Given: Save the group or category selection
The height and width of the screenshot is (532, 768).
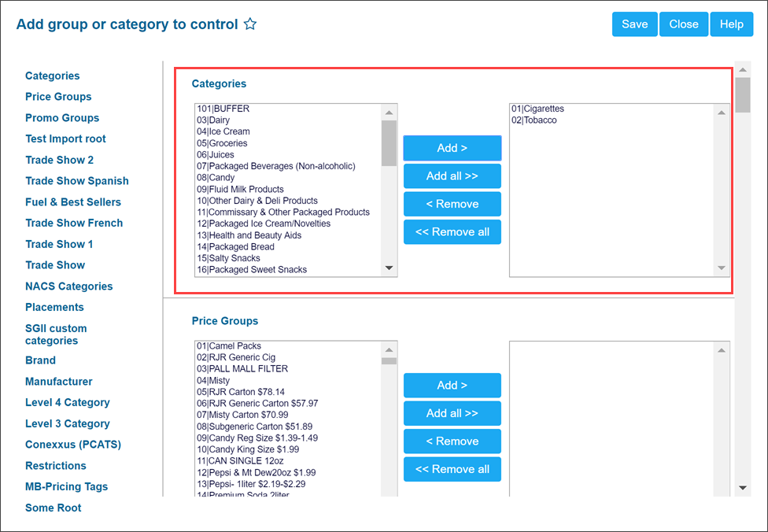Looking at the screenshot, I should tap(635, 24).
